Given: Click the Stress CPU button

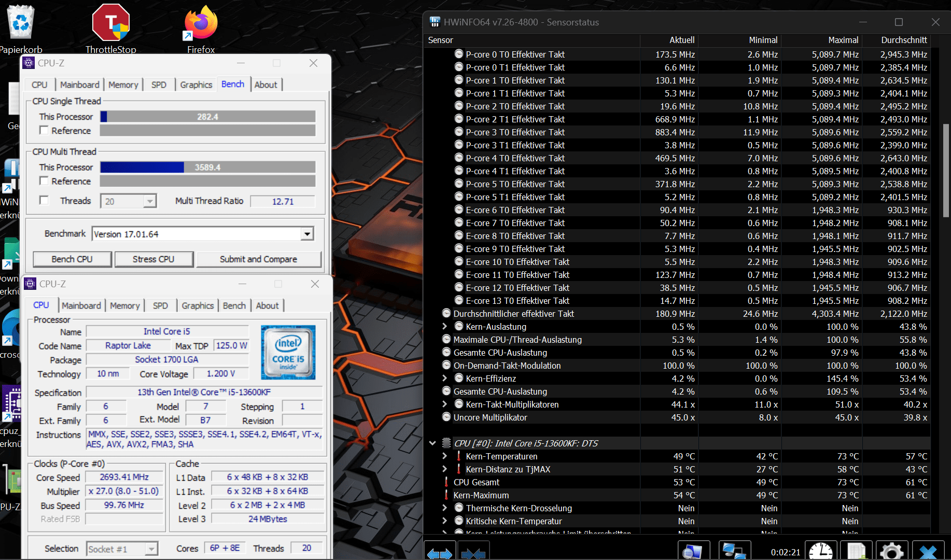Looking at the screenshot, I should coord(153,259).
